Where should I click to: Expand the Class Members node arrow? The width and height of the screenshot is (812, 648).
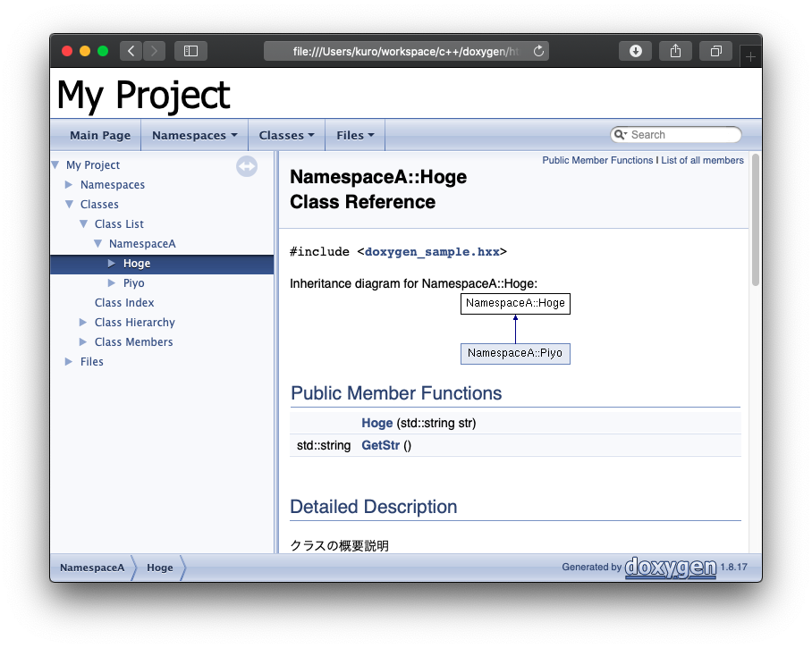tap(83, 341)
